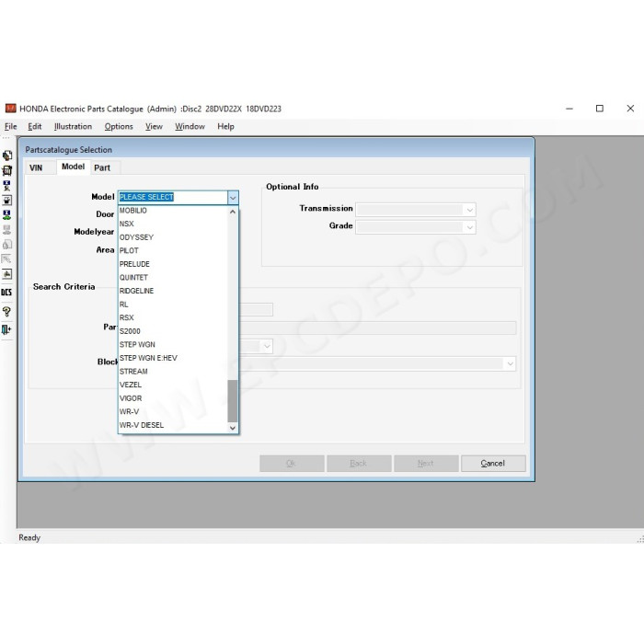Click the framed car illustration icon
Viewport: 644px width, 644px height.
[7, 274]
